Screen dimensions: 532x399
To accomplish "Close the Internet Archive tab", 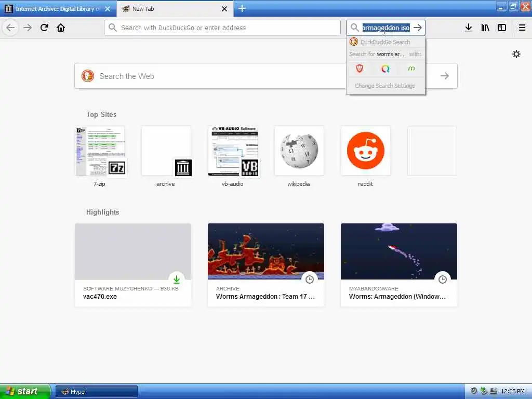I will 108,9.
